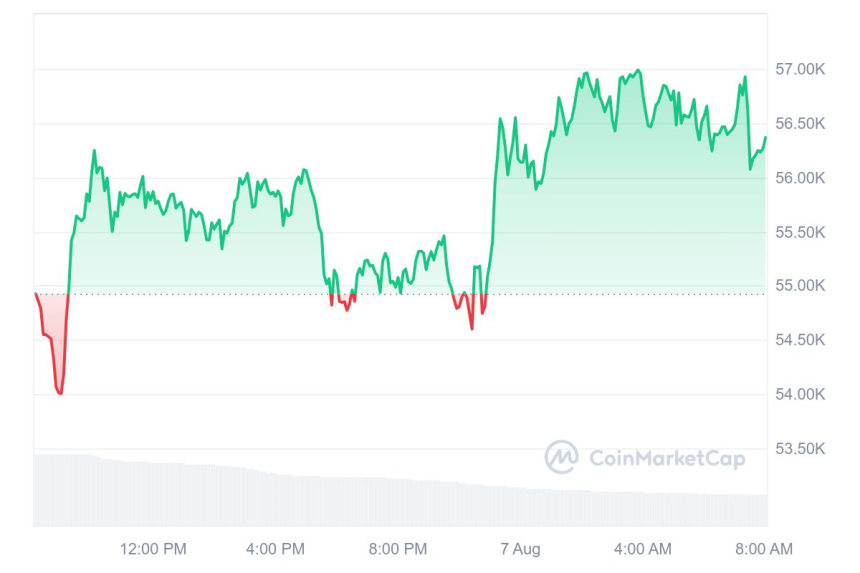This screenshot has height=573, width=860.
Task: Click the CoinMarketCap watermark text
Action: 667,458
